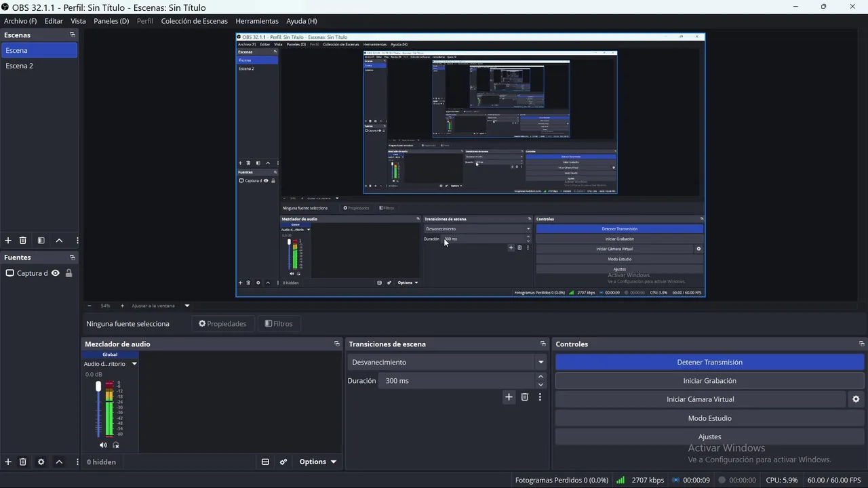Screen dimensions: 868x488
Task: Undock the Controles panel
Action: click(862, 344)
